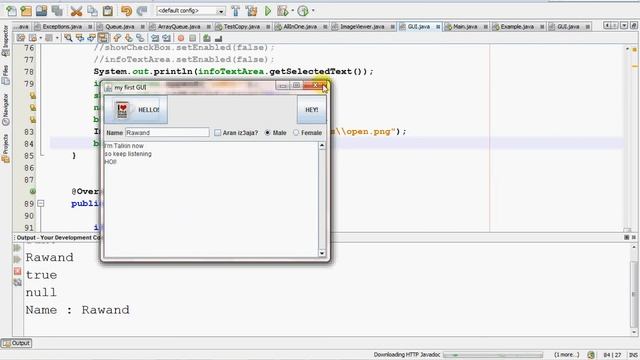Click the Clean and Build icon
The width and height of the screenshot is (640, 360).
point(251,11)
